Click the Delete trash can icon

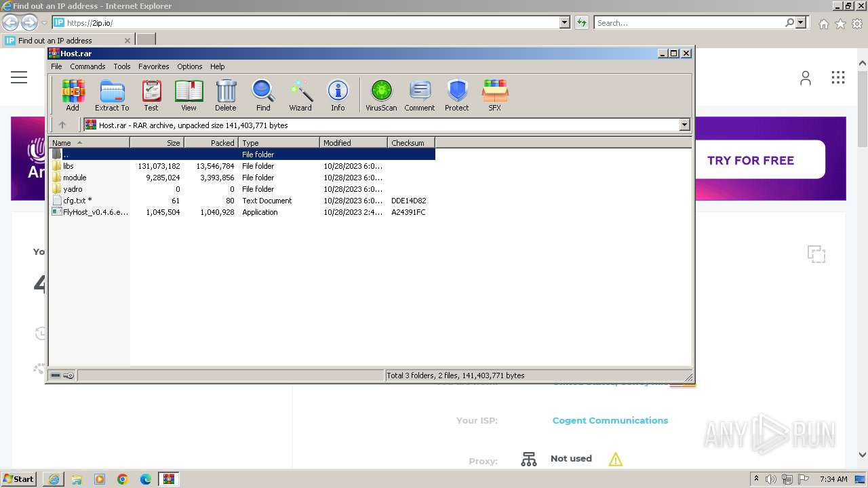pyautogui.click(x=226, y=95)
